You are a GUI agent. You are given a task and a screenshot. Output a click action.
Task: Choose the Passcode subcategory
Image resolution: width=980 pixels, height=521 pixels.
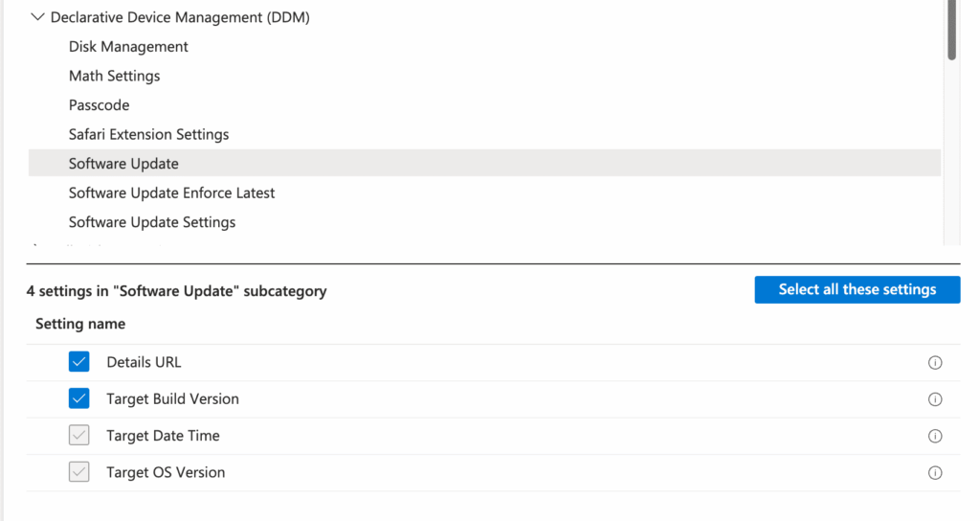[99, 105]
